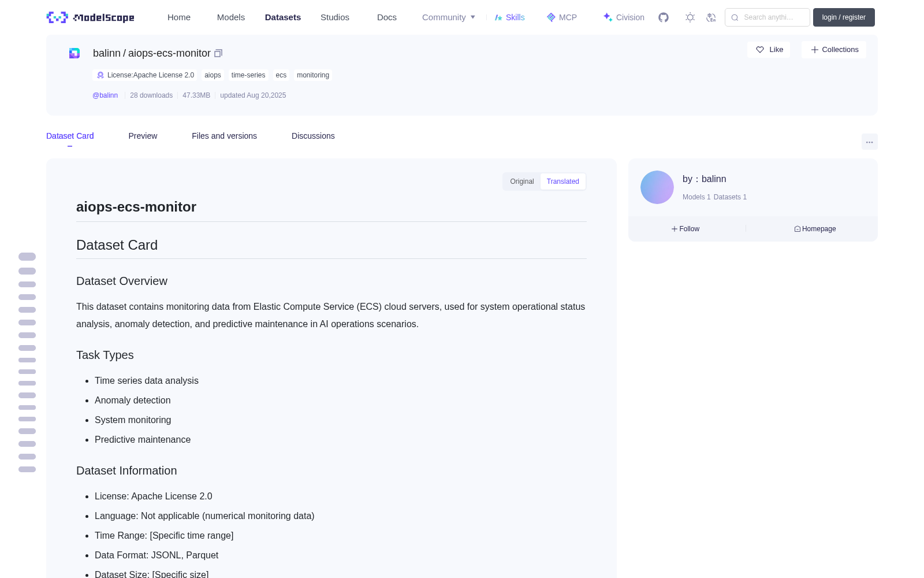Click the "updated Aug 20,2025" text
Image resolution: width=924 pixels, height=578 pixels.
(253, 95)
